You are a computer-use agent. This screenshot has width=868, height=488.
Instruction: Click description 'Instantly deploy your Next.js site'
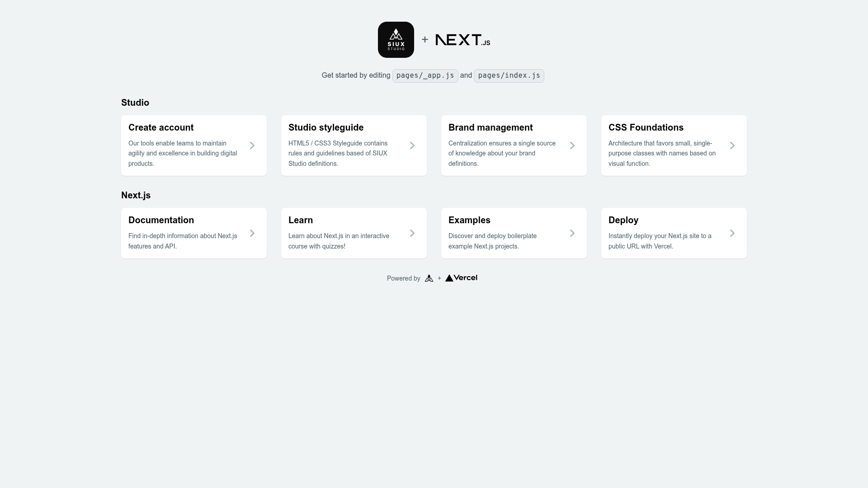click(x=654, y=236)
